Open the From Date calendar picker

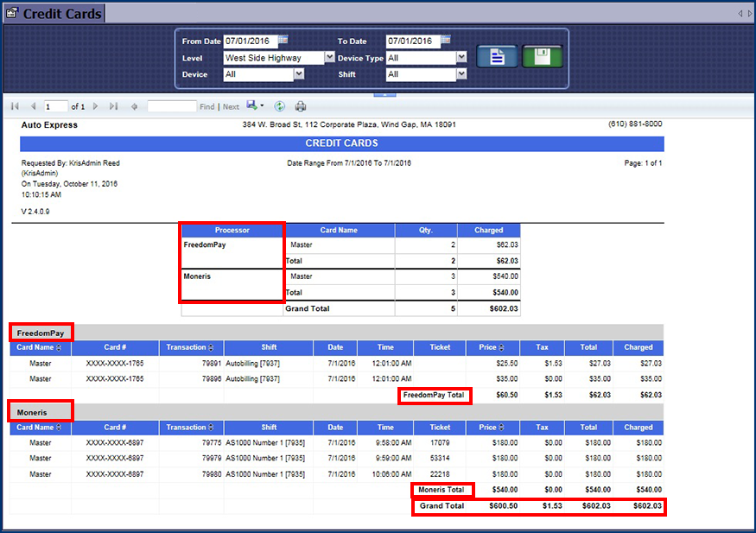pyautogui.click(x=283, y=40)
